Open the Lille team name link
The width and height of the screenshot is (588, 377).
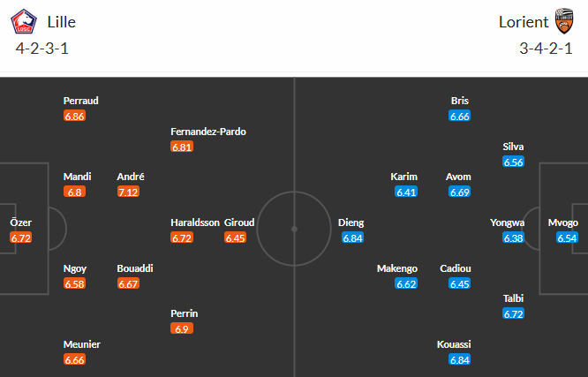tap(62, 21)
